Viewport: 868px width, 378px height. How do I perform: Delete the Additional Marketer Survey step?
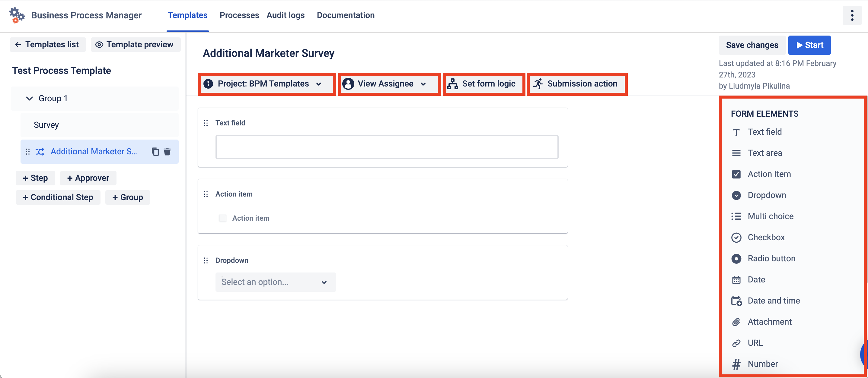pos(167,151)
